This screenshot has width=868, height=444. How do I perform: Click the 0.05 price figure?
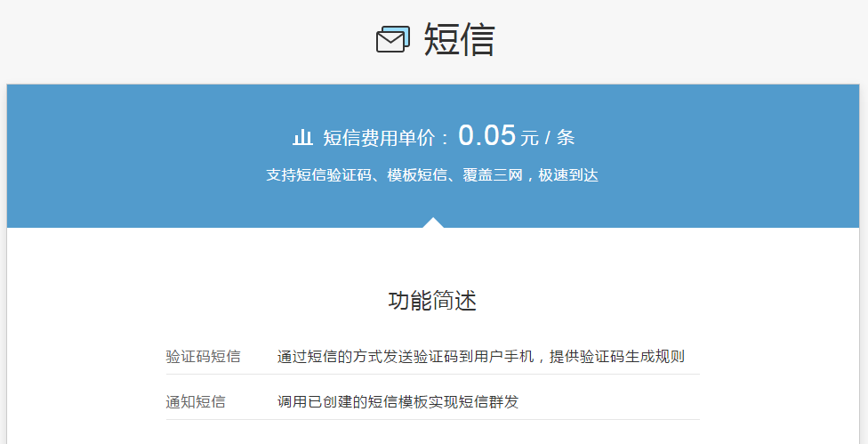pos(486,135)
